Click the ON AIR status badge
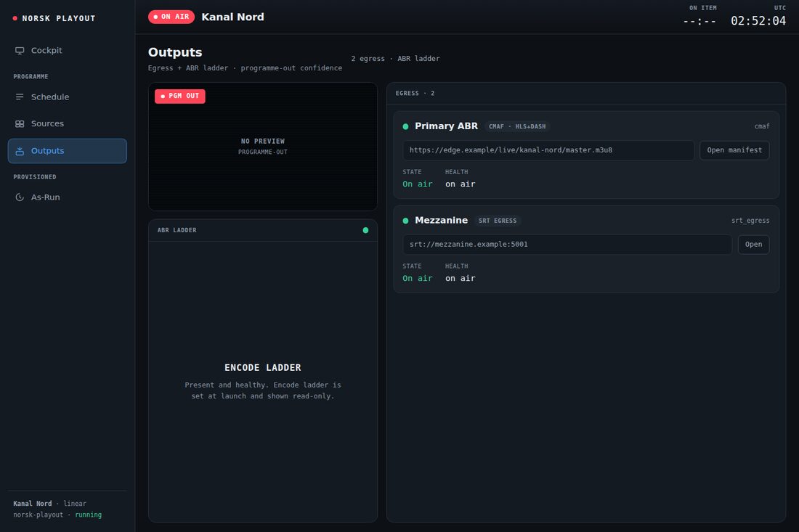 click(x=171, y=17)
